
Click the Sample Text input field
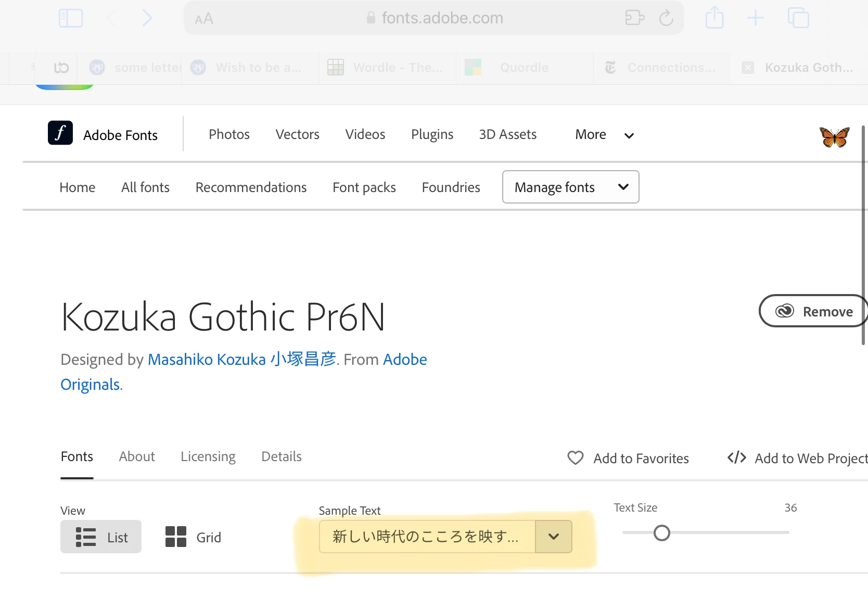point(427,537)
